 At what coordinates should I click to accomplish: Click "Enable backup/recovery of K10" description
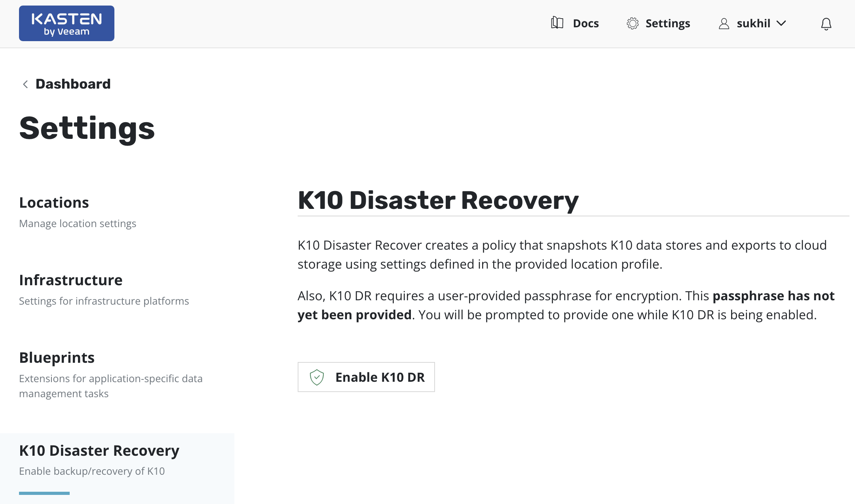pyautogui.click(x=92, y=471)
